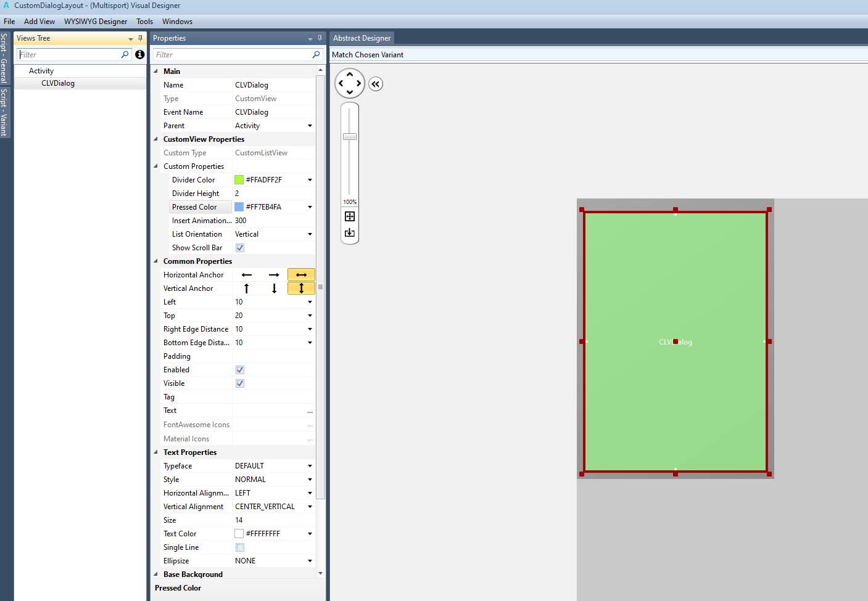The image size is (868, 601).
Task: Set Horizontal Anchor to right
Action: point(274,275)
